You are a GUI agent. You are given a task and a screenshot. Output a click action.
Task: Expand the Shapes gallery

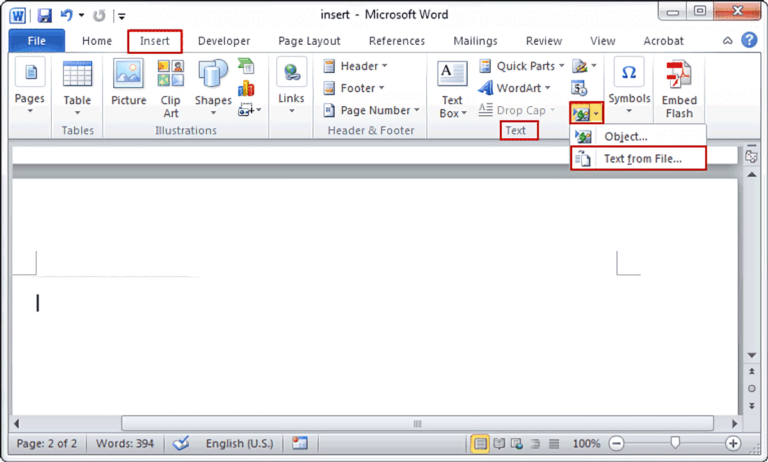(x=213, y=88)
